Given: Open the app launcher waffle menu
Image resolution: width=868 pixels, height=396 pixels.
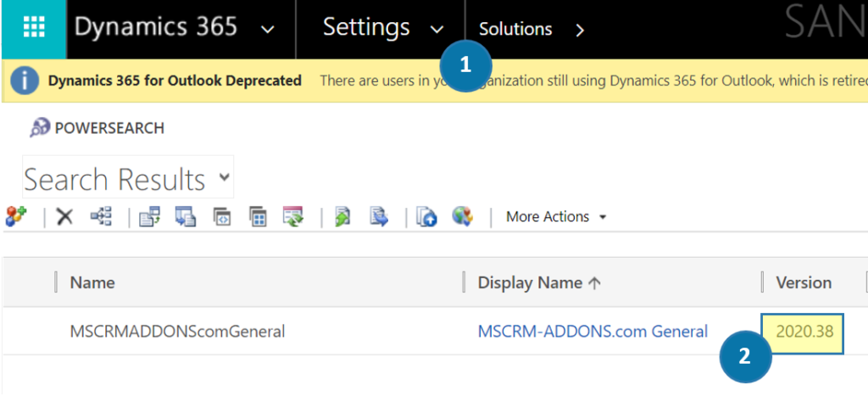Looking at the screenshot, I should [x=34, y=28].
